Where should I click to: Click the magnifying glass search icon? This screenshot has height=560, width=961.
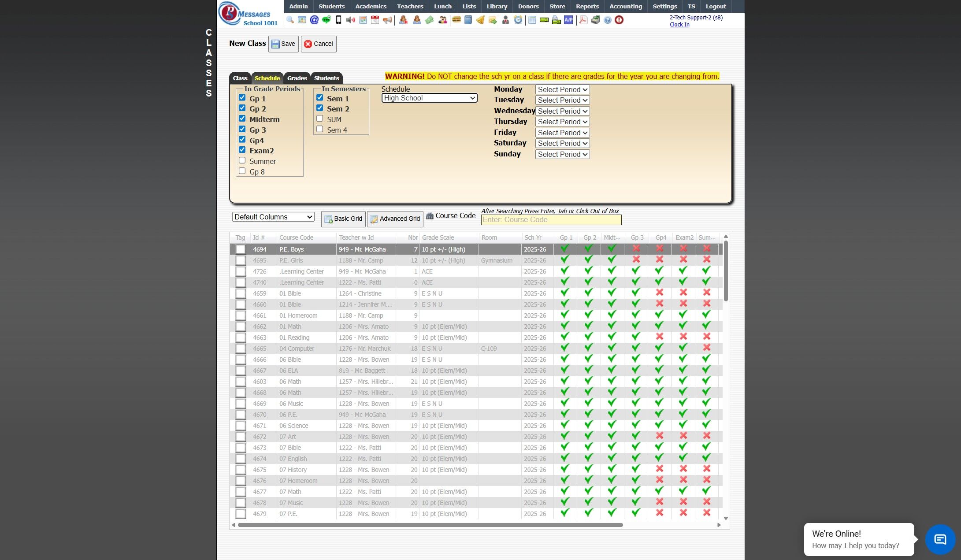pyautogui.click(x=290, y=20)
